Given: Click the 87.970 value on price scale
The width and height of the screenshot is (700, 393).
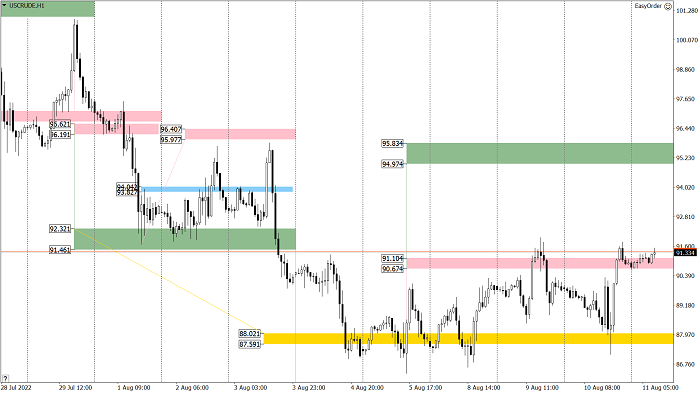Looking at the screenshot, I should click(687, 334).
